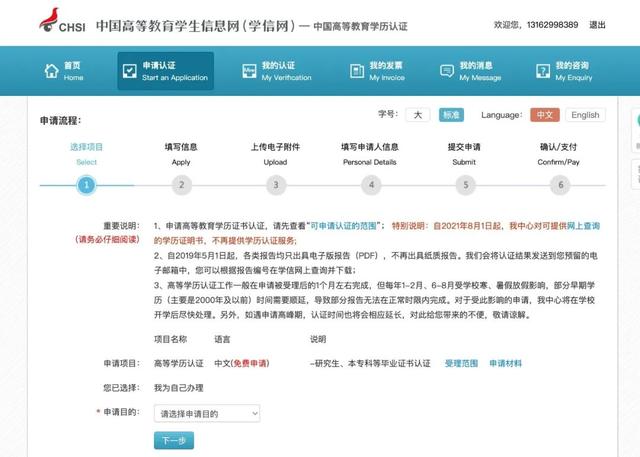Click the 确认/支付 Confirm/Pay step label

click(558, 154)
